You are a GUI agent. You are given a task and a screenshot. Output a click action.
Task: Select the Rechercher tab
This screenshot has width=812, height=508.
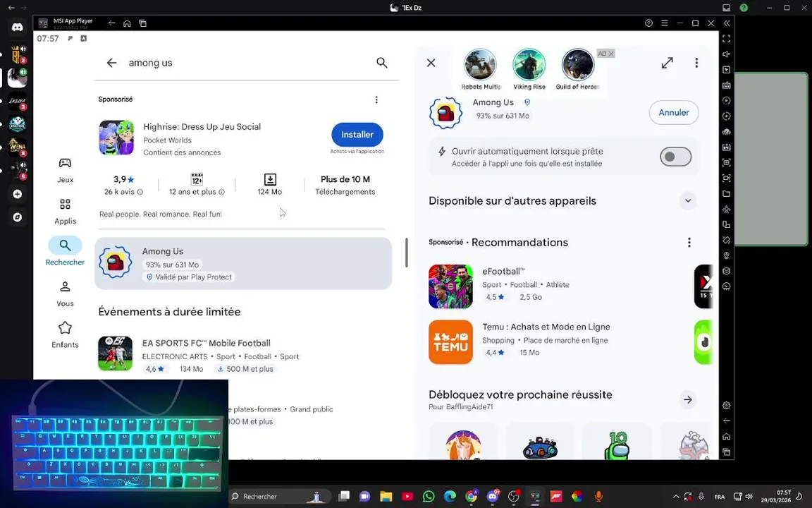(x=65, y=253)
